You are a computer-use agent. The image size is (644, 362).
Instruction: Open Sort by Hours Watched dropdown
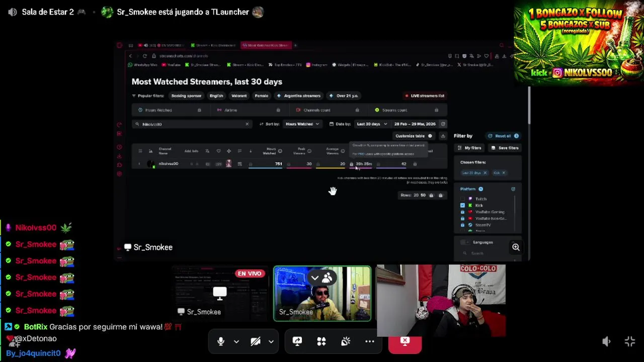pos(302,124)
